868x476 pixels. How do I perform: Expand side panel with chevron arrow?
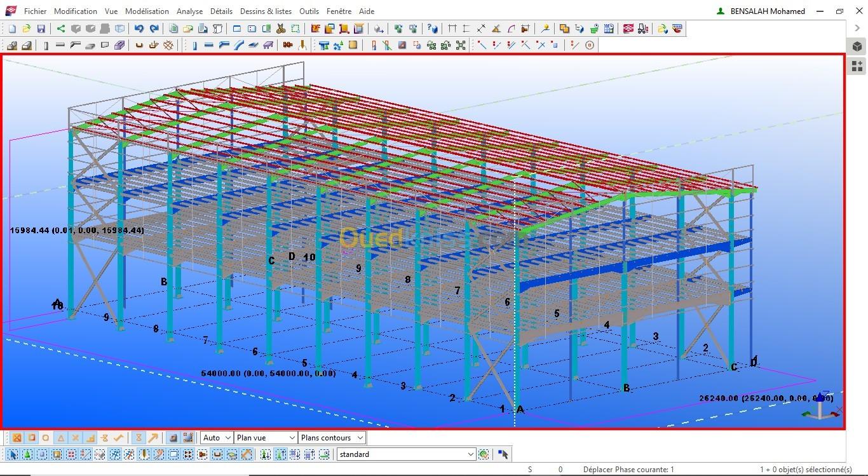coord(857,28)
